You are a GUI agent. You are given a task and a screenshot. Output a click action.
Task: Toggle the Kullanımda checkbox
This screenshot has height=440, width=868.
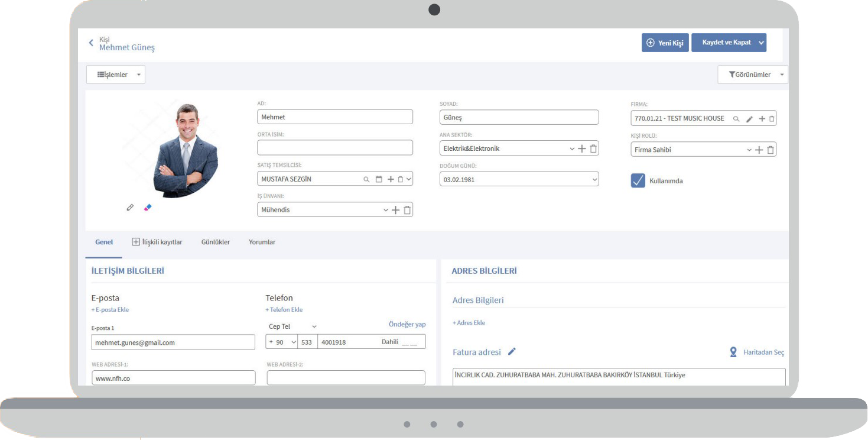pos(638,181)
